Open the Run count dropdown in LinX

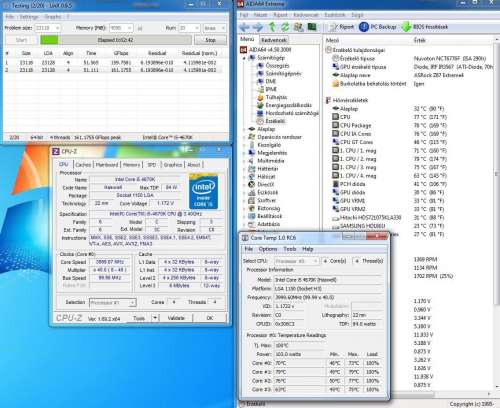(x=189, y=28)
